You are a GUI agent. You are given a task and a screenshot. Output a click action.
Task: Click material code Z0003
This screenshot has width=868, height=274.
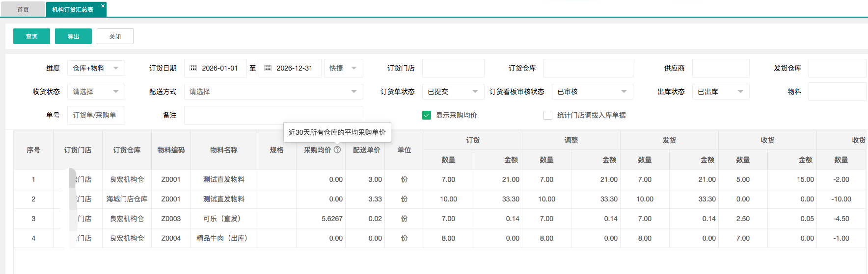pyautogui.click(x=171, y=219)
